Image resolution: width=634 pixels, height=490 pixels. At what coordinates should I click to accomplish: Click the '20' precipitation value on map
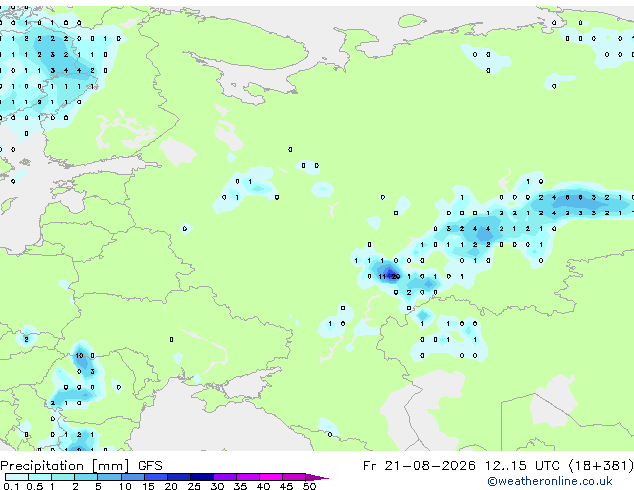coord(396,277)
